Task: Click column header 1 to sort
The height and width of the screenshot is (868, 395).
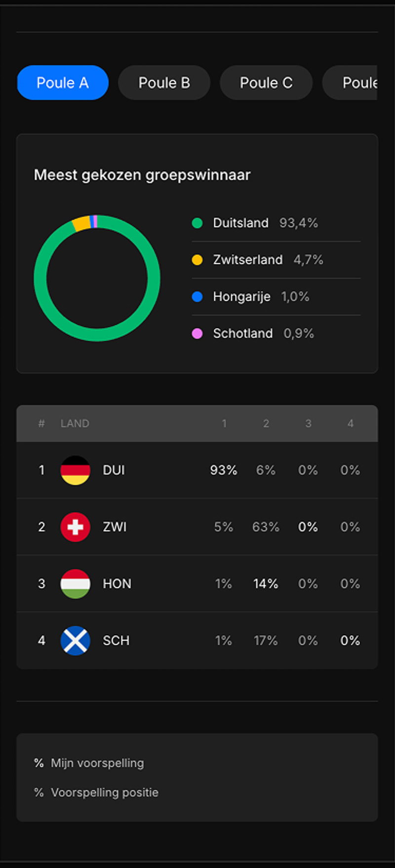Action: point(225,423)
